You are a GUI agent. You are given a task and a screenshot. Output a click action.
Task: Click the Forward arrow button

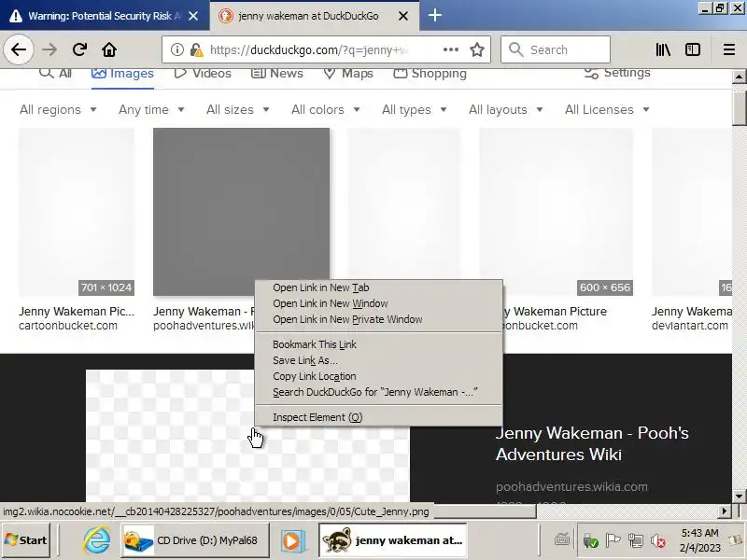pos(49,49)
